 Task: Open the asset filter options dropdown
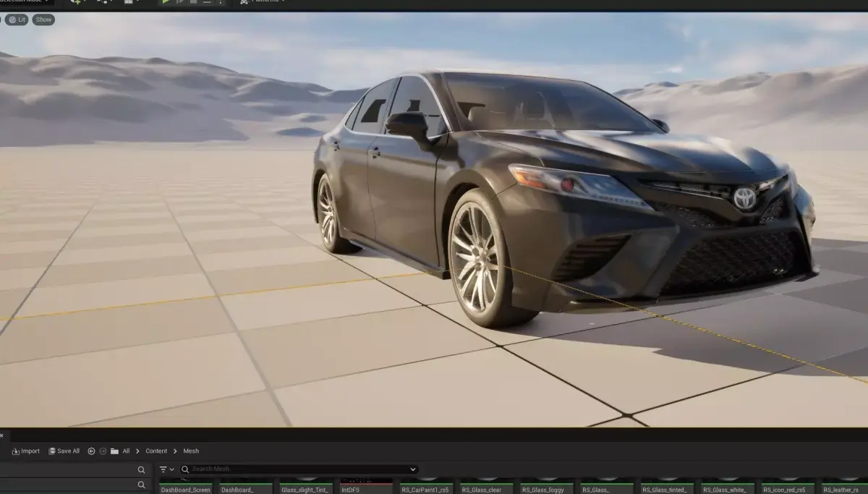[166, 469]
